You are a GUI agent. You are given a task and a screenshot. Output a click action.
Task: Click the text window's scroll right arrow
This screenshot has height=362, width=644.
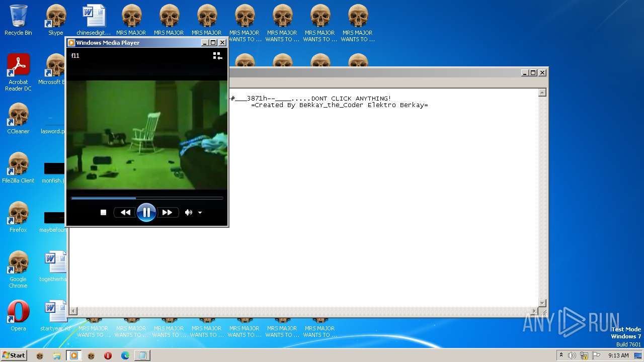click(x=534, y=311)
